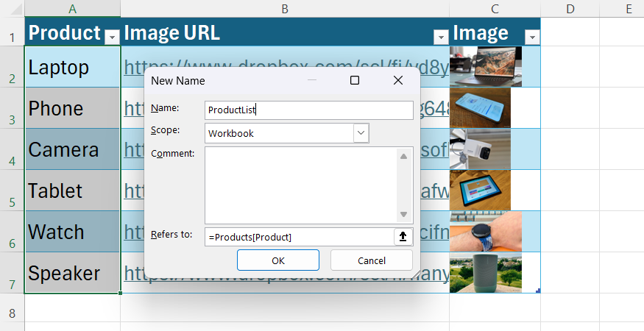Click the Select All corner triangle
This screenshot has width=644, height=331.
[x=15, y=9]
